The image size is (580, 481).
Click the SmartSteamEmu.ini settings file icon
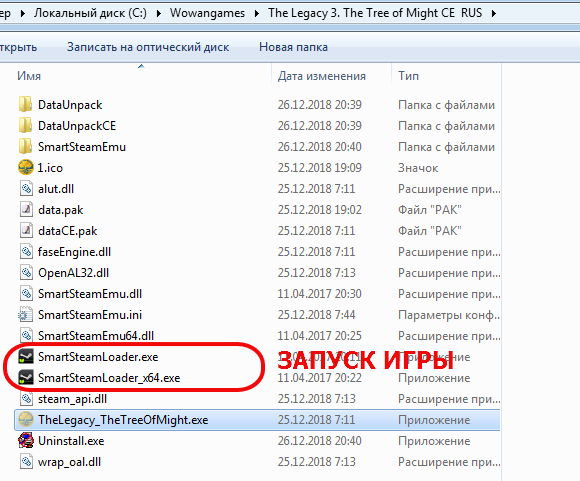26,315
